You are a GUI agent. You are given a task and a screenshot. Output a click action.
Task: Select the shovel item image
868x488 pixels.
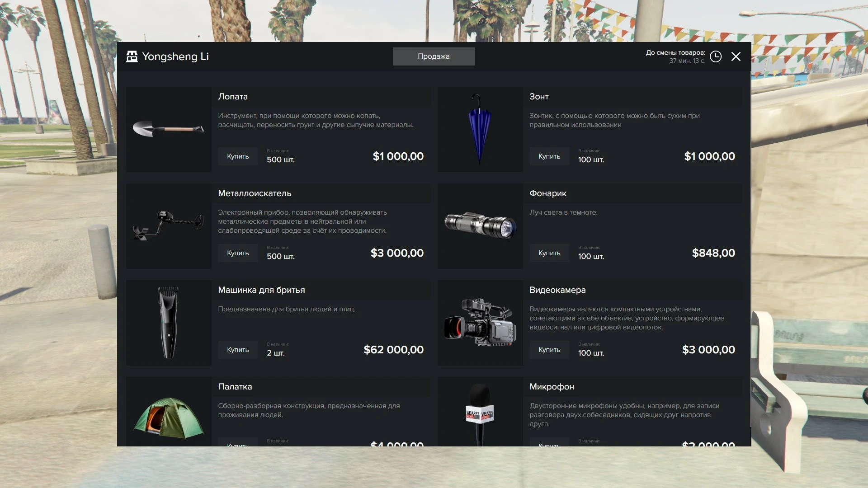[x=169, y=129]
